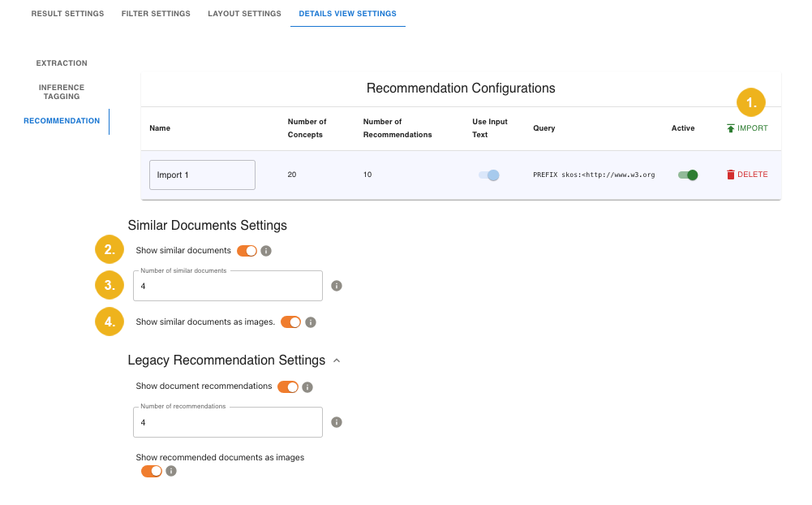Click info icon beside Show similar documents
This screenshot has width=812, height=505.
[266, 251]
